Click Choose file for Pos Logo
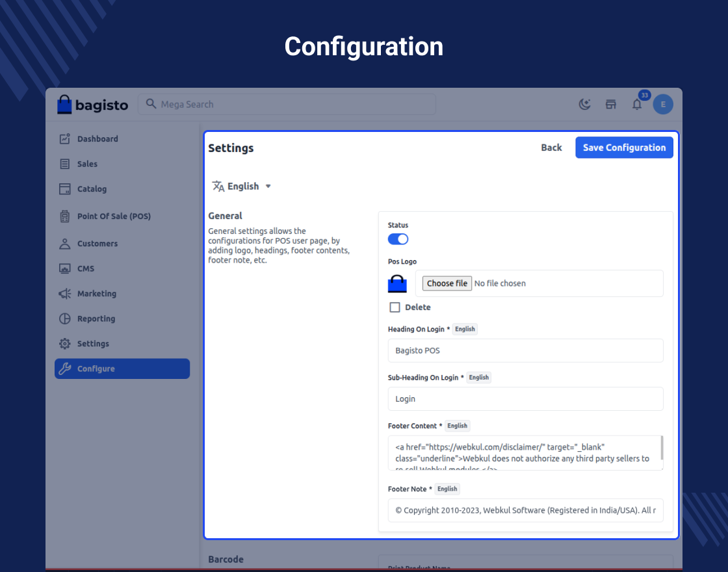The height and width of the screenshot is (572, 728). click(x=447, y=283)
